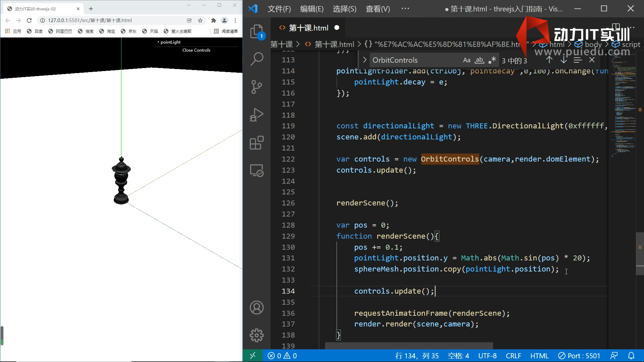Expand the replace field in the find widget
This screenshot has height=362, width=644.
(365, 60)
